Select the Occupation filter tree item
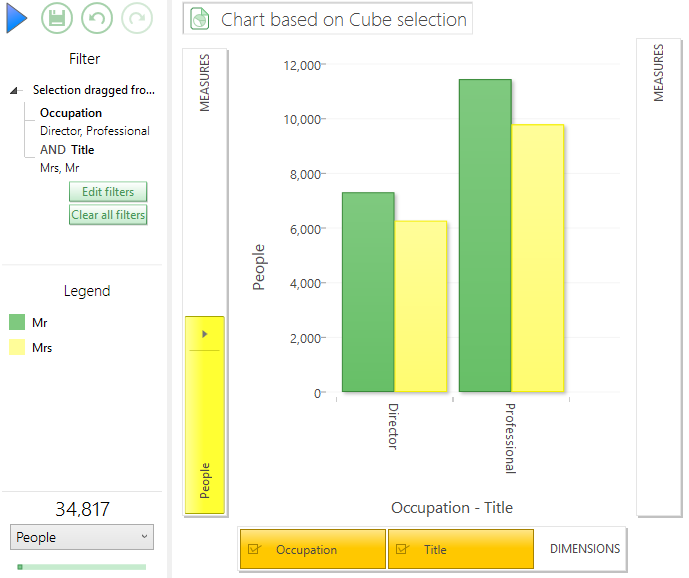This screenshot has height=578, width=689. [x=71, y=113]
